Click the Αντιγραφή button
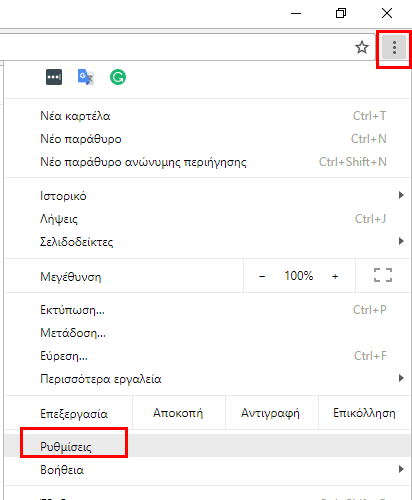The image size is (412, 500). 272,413
